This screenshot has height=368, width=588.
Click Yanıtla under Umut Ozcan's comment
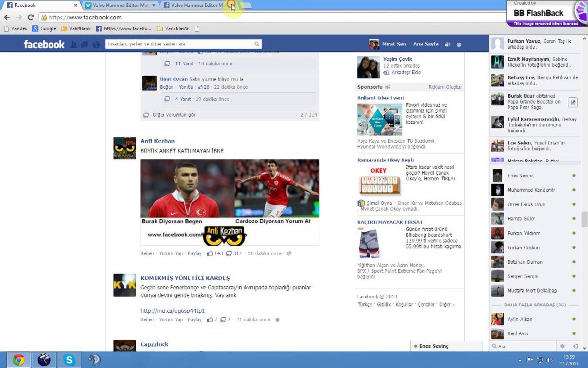click(186, 87)
